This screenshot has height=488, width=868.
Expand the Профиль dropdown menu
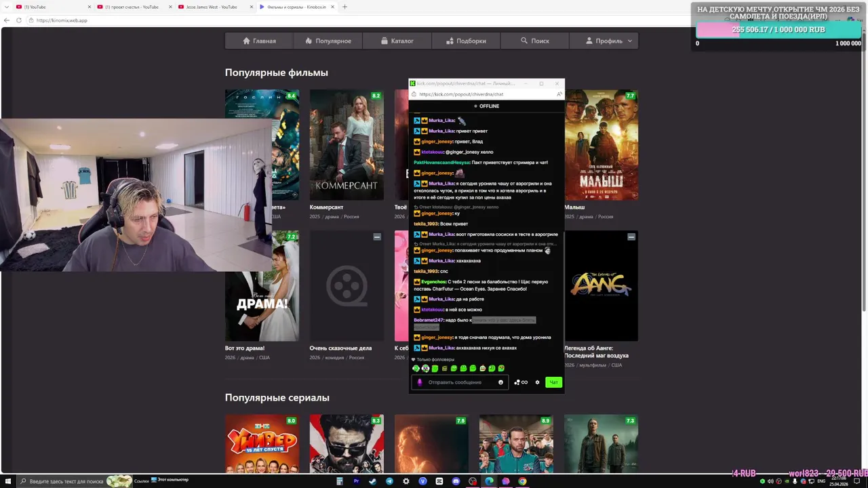604,41
